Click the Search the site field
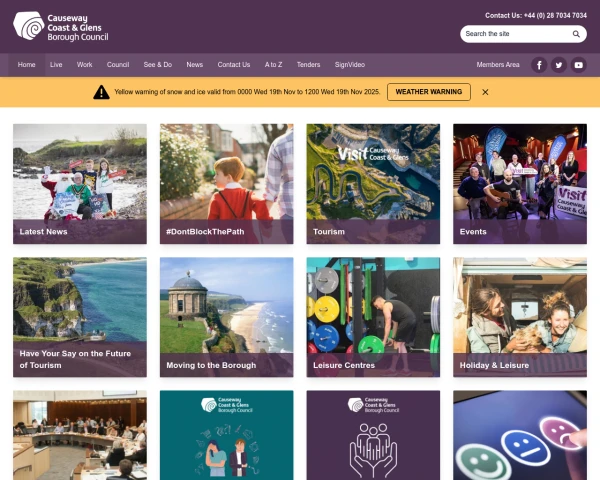 [523, 34]
